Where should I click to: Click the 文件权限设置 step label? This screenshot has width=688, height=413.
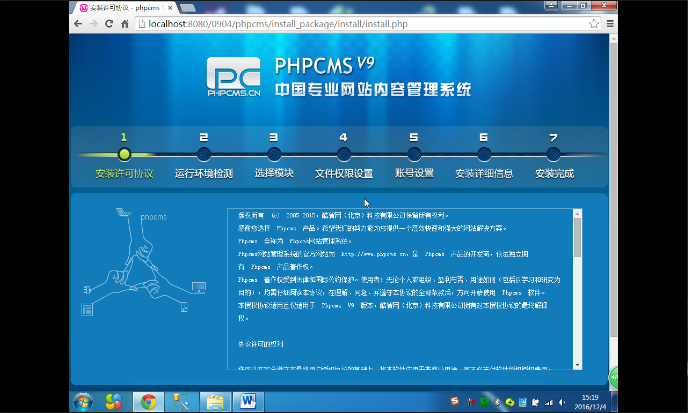(344, 174)
